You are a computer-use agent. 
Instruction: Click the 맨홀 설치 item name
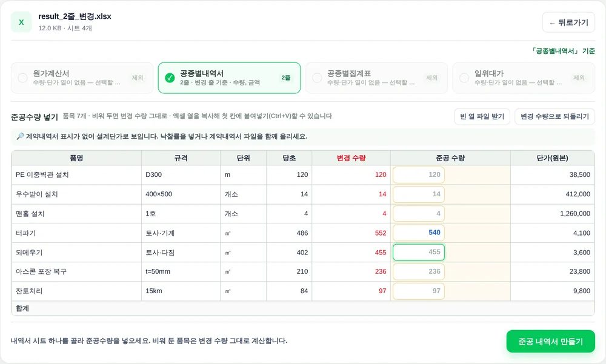(30, 213)
